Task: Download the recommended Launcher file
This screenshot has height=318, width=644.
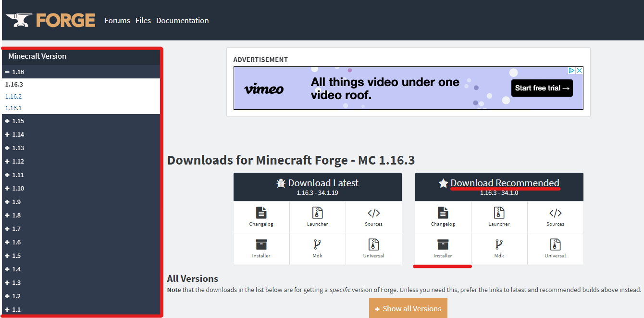Action: (x=499, y=217)
